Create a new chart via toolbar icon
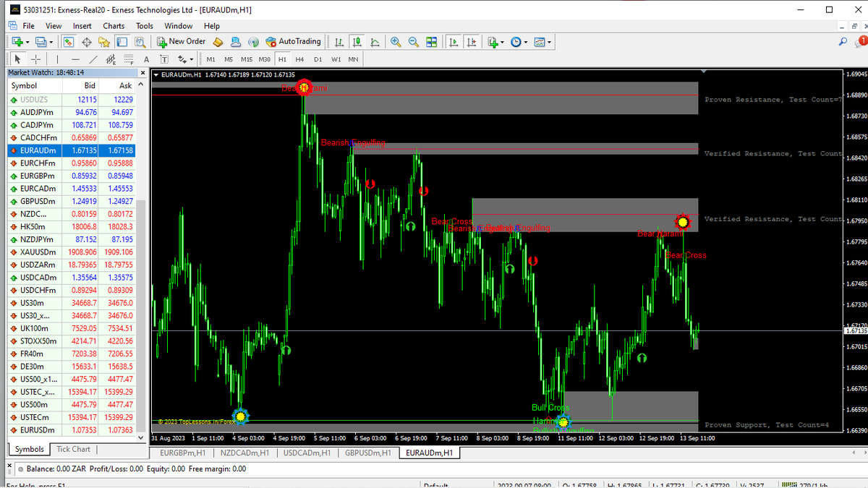Screen dimensions: 868x488 17,42
